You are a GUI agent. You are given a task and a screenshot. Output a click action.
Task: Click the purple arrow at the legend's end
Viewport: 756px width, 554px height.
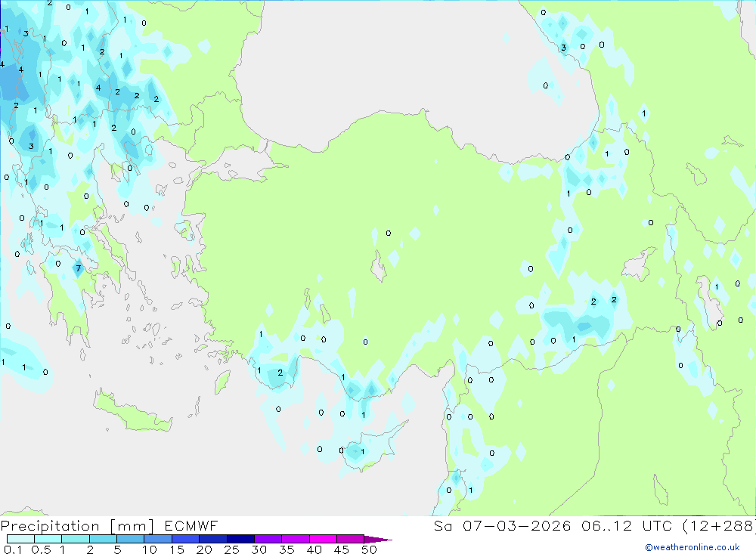click(377, 540)
